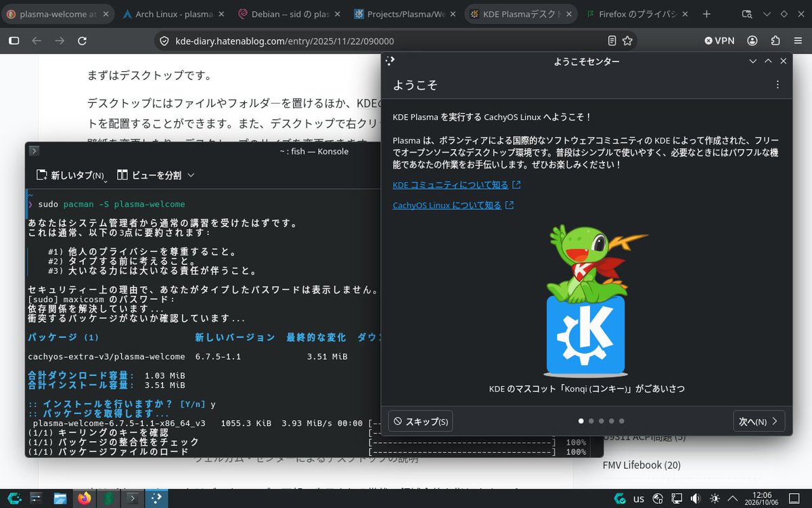
Task: Click the Konsole terminal icon in taskbar
Action: click(x=132, y=499)
